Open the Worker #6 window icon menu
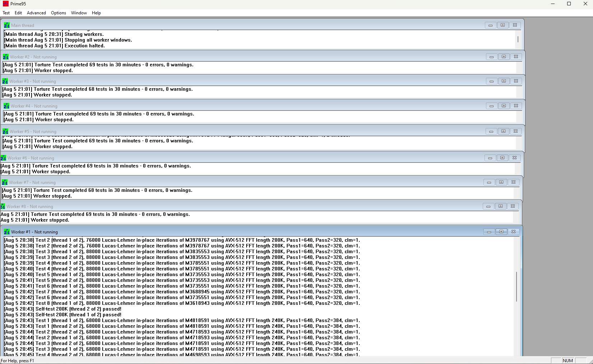The image size is (593, 364). click(3, 158)
